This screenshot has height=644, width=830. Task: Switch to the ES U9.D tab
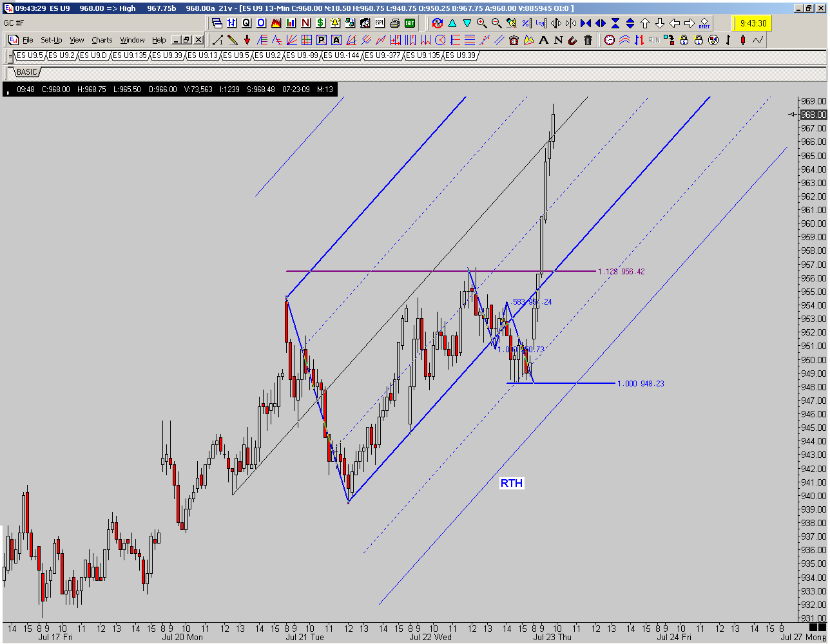click(x=93, y=55)
